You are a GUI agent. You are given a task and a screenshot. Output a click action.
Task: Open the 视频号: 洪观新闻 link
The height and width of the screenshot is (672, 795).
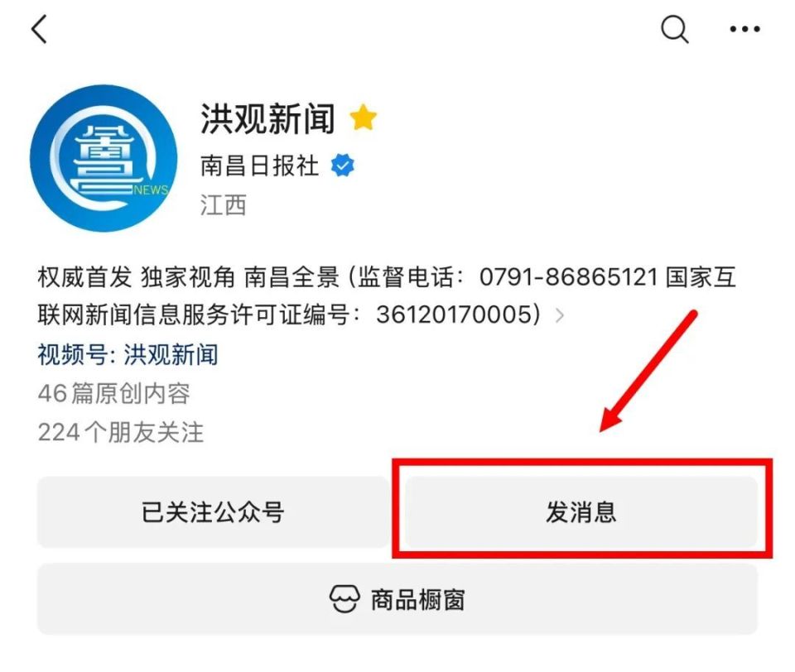pyautogui.click(x=128, y=353)
